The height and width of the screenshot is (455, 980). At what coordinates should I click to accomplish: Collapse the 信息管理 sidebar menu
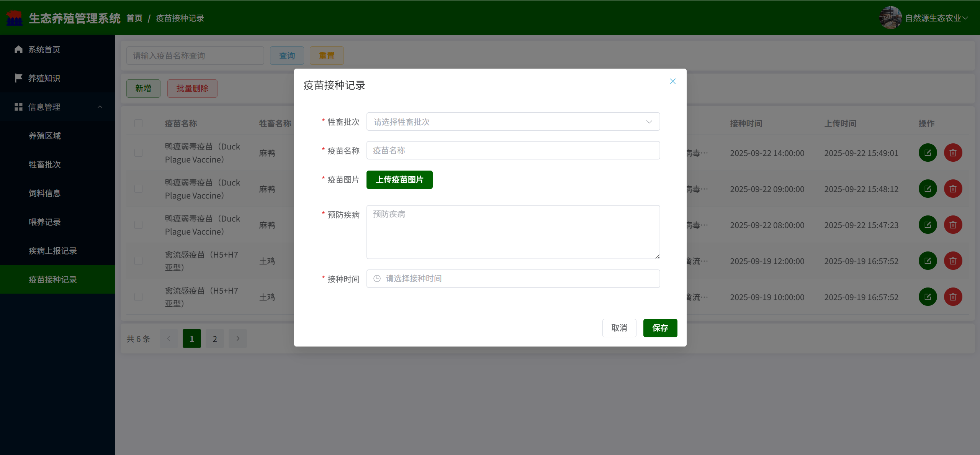pyautogui.click(x=100, y=107)
